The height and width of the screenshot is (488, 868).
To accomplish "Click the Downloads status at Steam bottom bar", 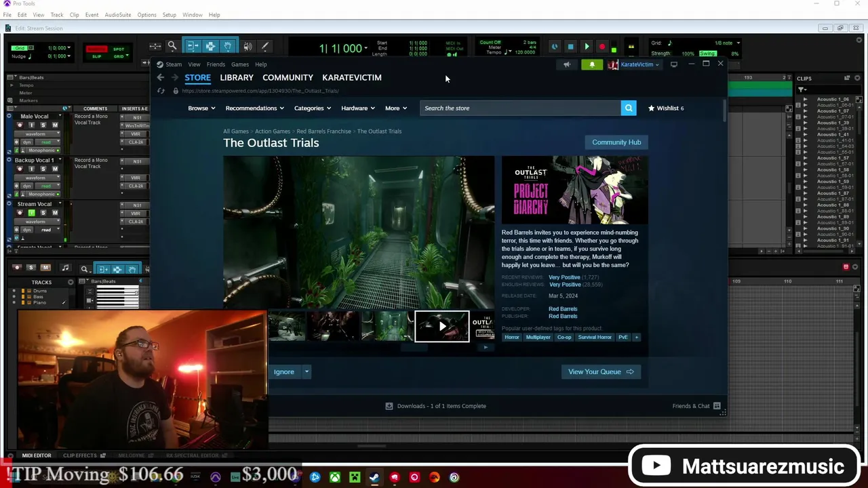I will (436, 406).
